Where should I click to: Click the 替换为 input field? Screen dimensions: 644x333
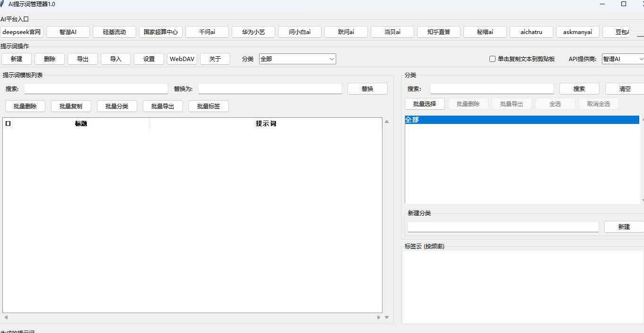270,88
